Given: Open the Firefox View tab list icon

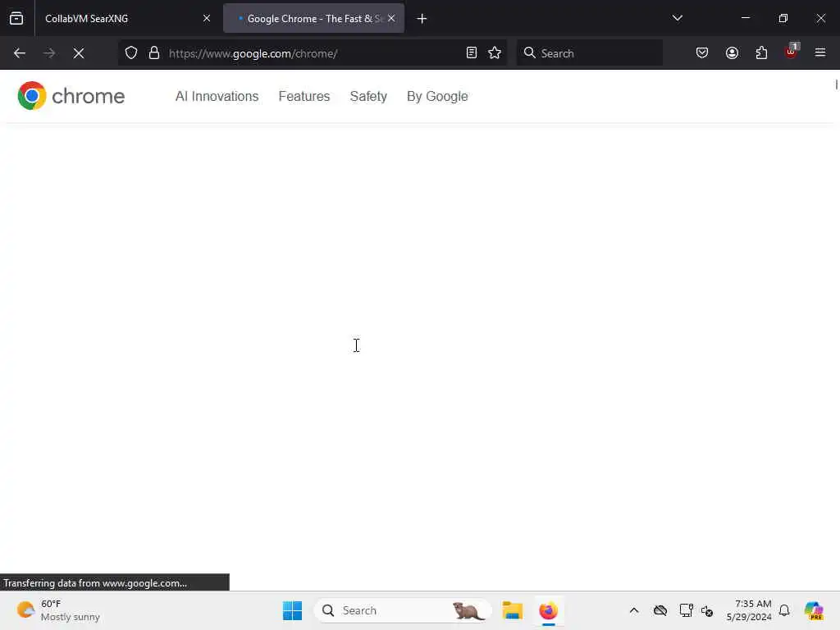Looking at the screenshot, I should pos(16,18).
